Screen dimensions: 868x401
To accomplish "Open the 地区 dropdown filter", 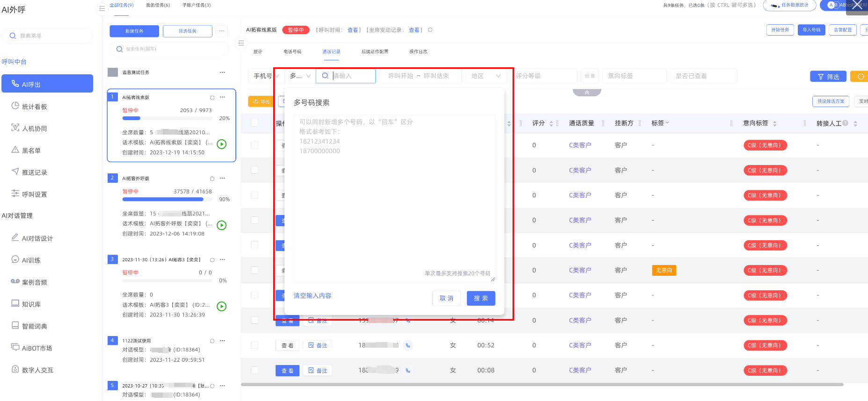I will 486,76.
